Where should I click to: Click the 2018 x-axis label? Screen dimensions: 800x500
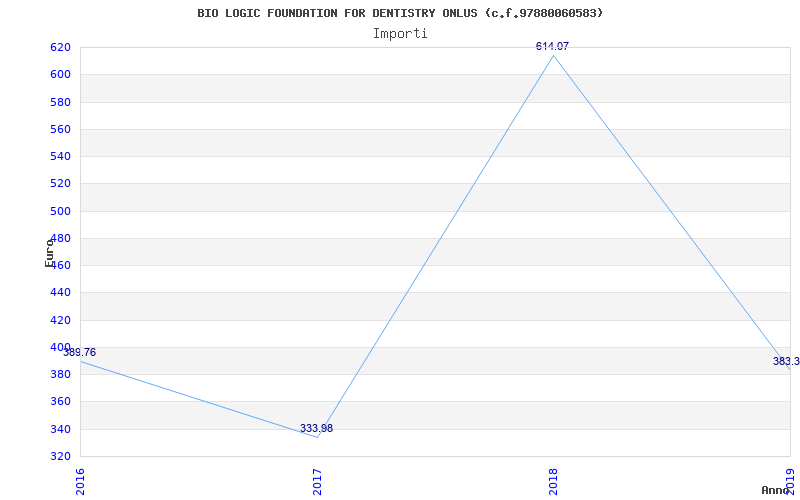(x=554, y=482)
